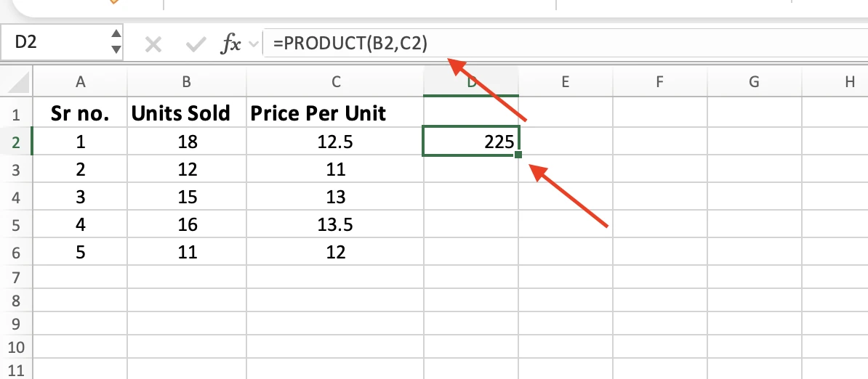Select row 5 header
The height and width of the screenshot is (379, 868).
(x=16, y=224)
